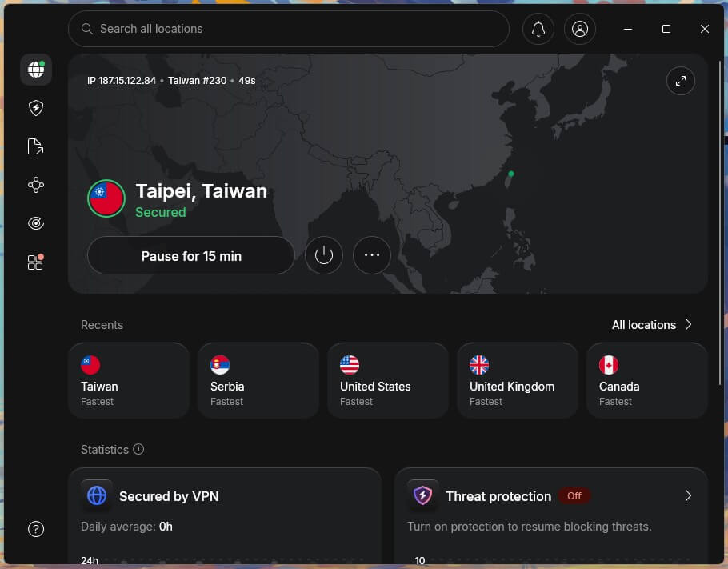Click the Secured by VPN globe icon
728x569 pixels.
(x=97, y=495)
